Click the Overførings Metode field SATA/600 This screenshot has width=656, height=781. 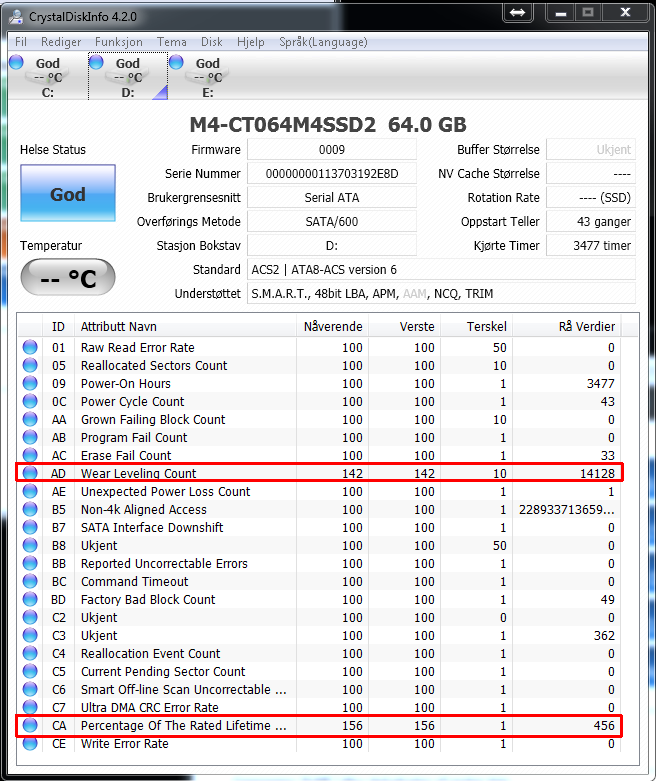point(332,221)
